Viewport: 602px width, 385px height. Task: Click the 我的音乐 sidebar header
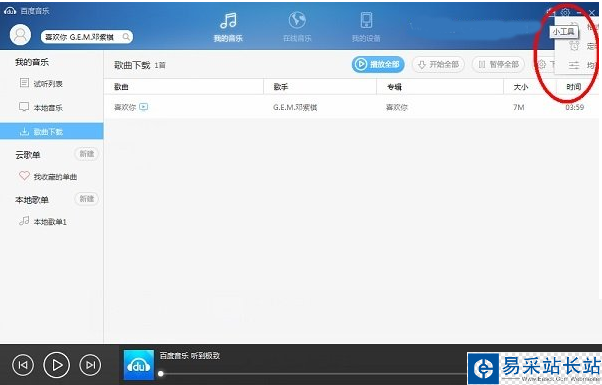(x=32, y=62)
